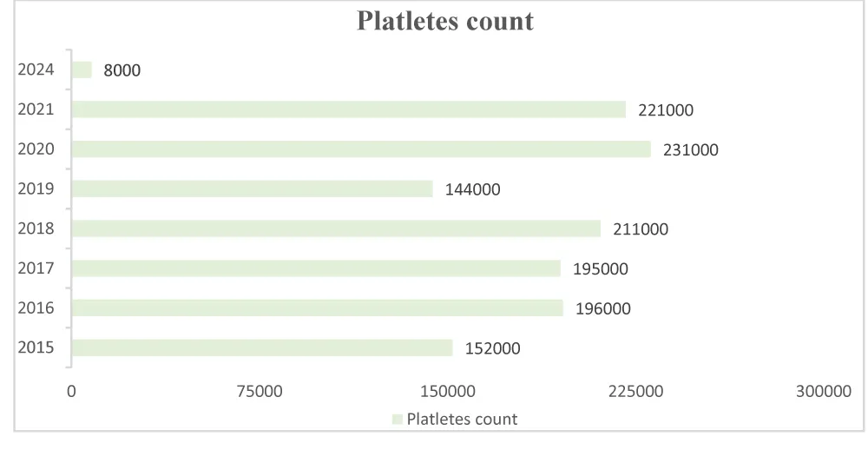Image resolution: width=868 pixels, height=450 pixels.
Task: Select the 2015 horizontal bar
Action: coord(262,347)
